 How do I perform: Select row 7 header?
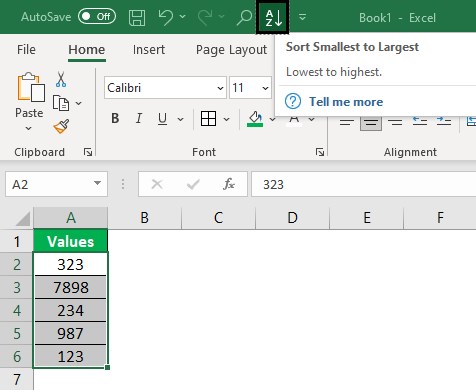click(17, 379)
